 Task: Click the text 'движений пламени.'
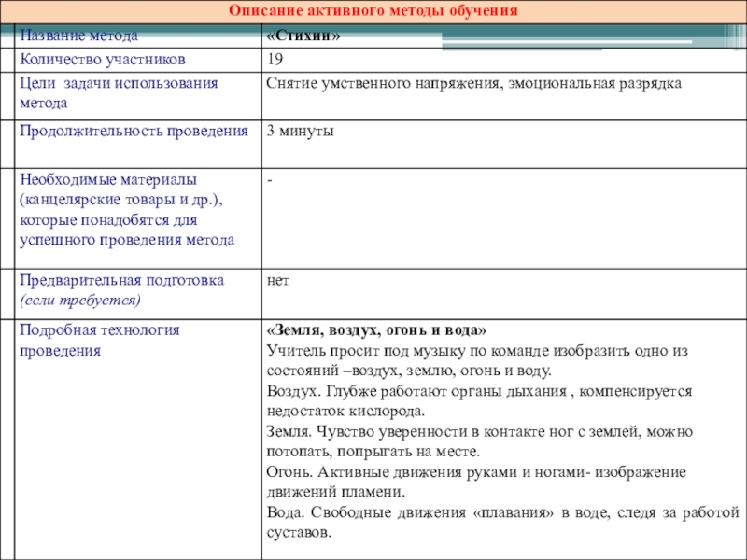pyautogui.click(x=336, y=492)
